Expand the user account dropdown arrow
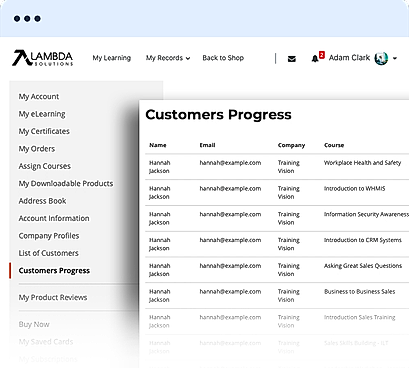Image resolution: width=409 pixels, height=368 pixels. (x=395, y=58)
